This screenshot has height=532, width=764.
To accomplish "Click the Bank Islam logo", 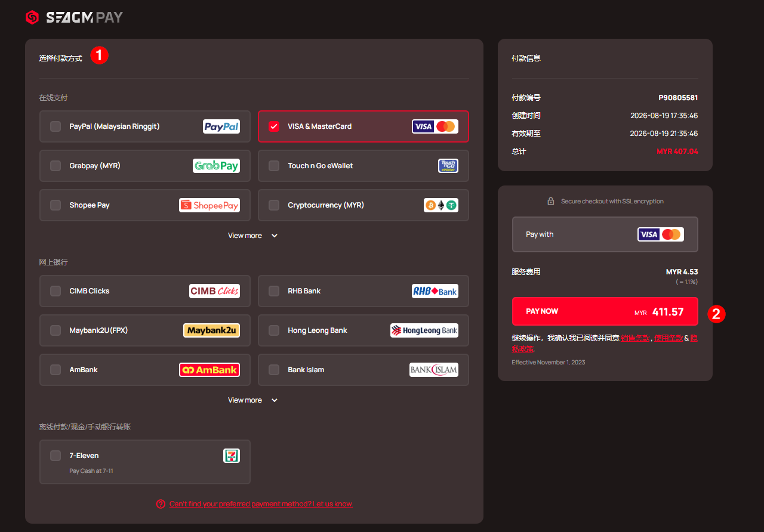I will [434, 370].
